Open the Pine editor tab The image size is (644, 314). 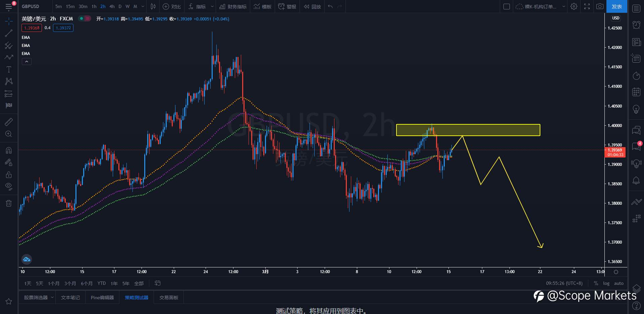pyautogui.click(x=102, y=298)
